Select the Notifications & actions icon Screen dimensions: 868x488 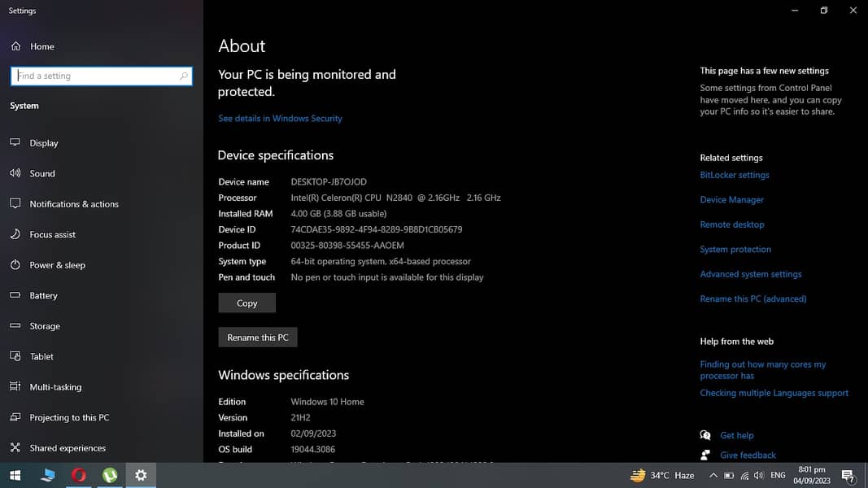(15, 204)
